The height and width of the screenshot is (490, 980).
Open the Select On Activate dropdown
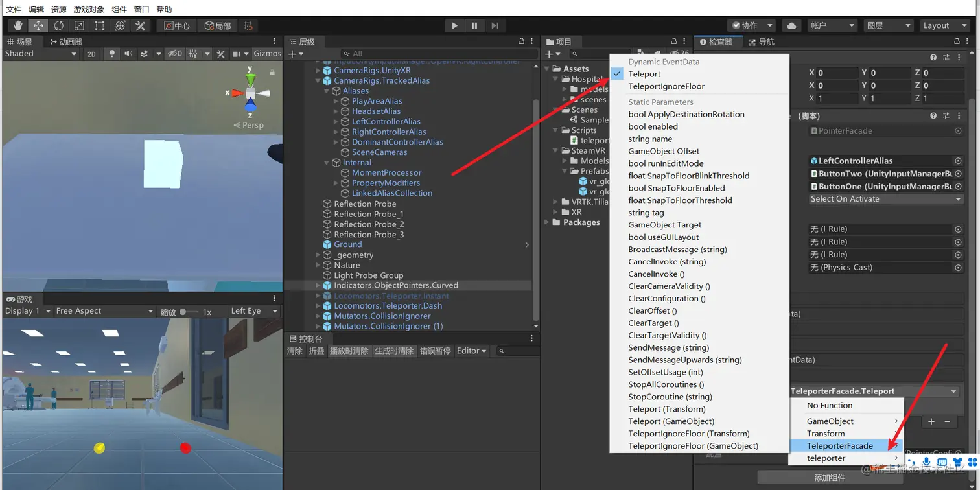[886, 199]
